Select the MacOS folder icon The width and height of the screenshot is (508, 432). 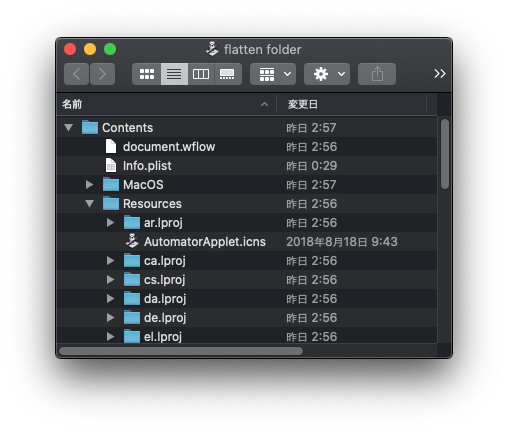(x=111, y=184)
